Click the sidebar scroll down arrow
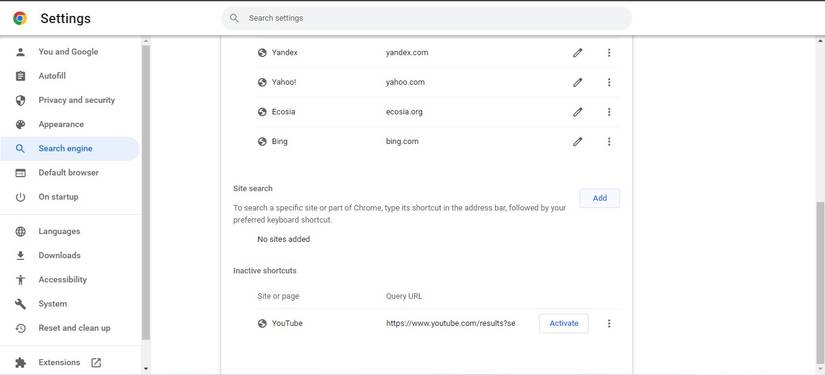825x375 pixels. pos(146,369)
